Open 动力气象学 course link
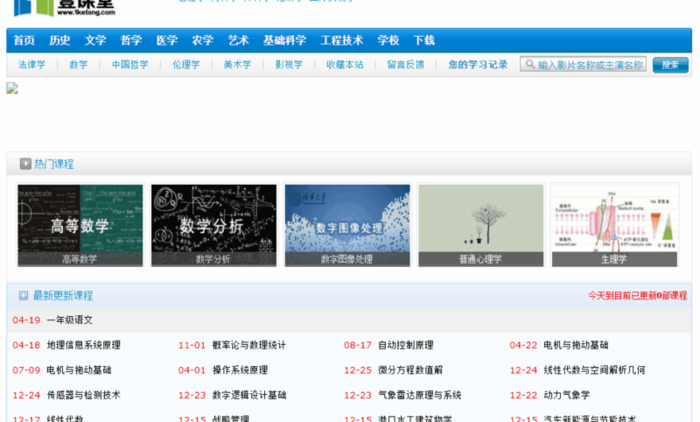The image size is (700, 422). click(567, 395)
